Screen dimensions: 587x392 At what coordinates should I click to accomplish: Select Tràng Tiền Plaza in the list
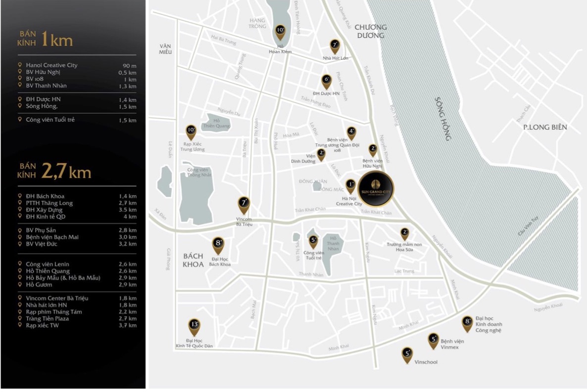pyautogui.click(x=47, y=318)
